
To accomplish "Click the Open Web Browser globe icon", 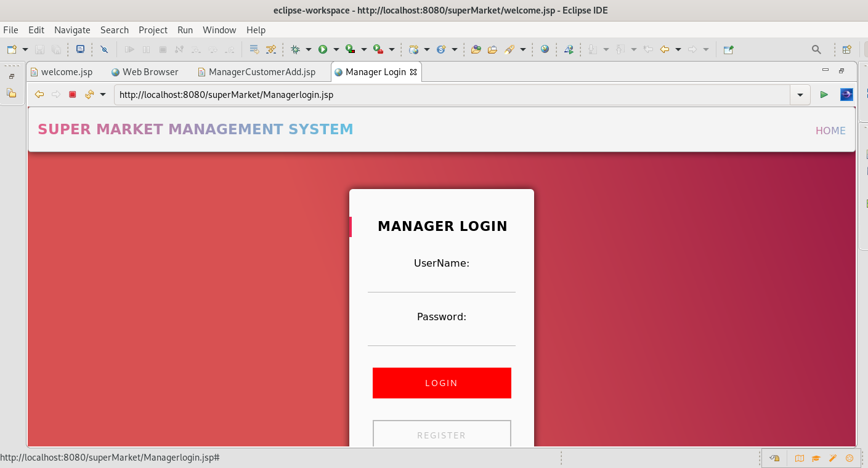I will click(545, 49).
